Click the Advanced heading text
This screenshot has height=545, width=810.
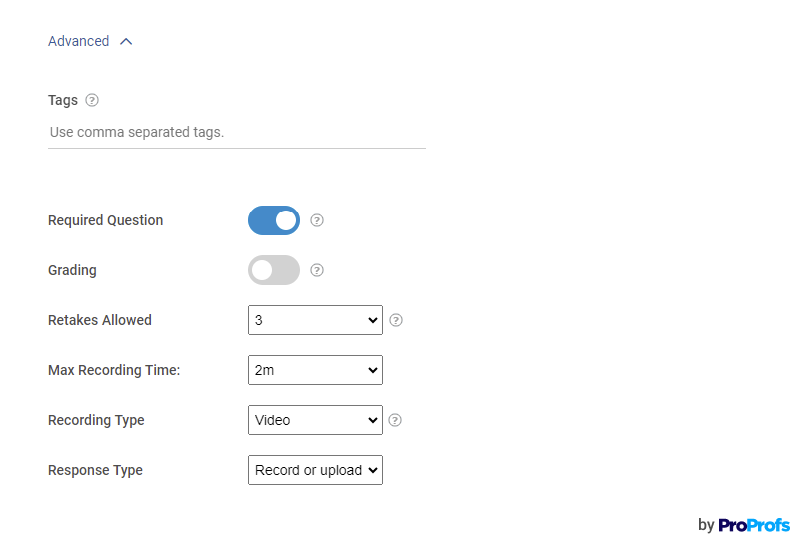point(78,42)
